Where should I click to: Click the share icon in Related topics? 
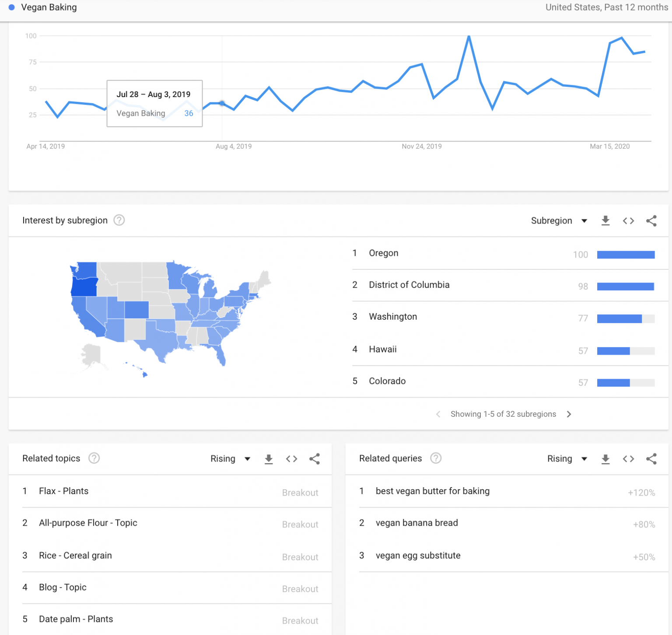315,459
